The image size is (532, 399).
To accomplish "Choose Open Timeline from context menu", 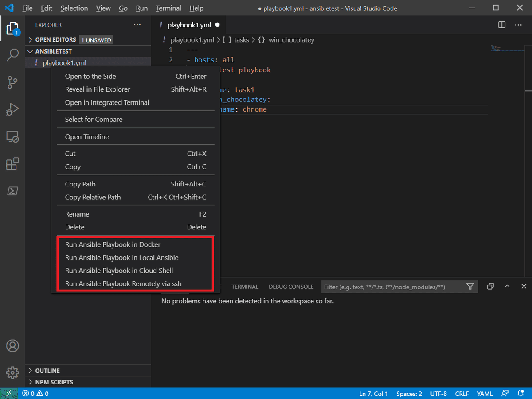I will point(136,136).
